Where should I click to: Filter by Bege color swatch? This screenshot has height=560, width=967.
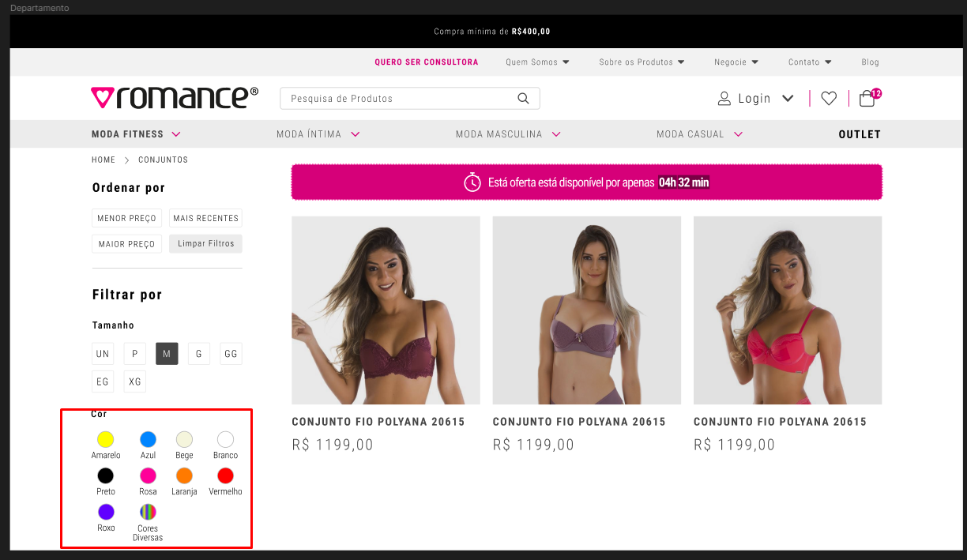[183, 439]
